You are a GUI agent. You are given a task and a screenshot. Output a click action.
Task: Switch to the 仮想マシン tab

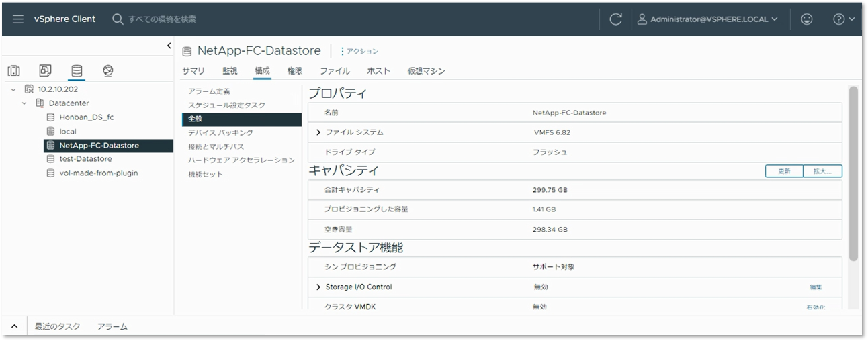coord(426,71)
